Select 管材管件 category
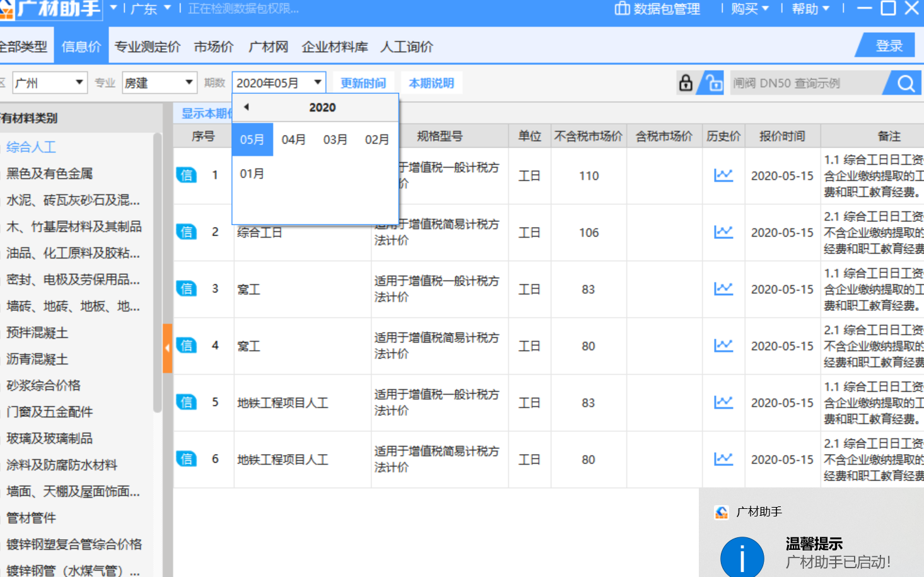924x577 pixels. coord(32,518)
